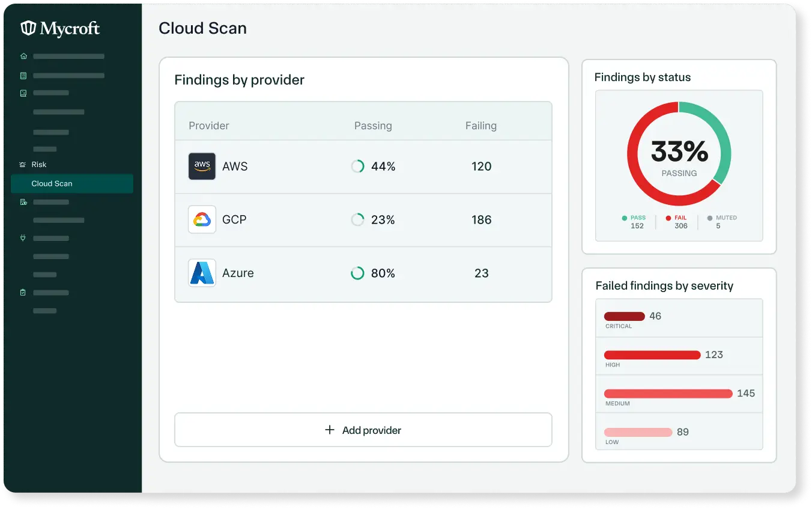Image resolution: width=812 pixels, height=509 pixels.
Task: Click the 44% passing value
Action: [x=383, y=166]
